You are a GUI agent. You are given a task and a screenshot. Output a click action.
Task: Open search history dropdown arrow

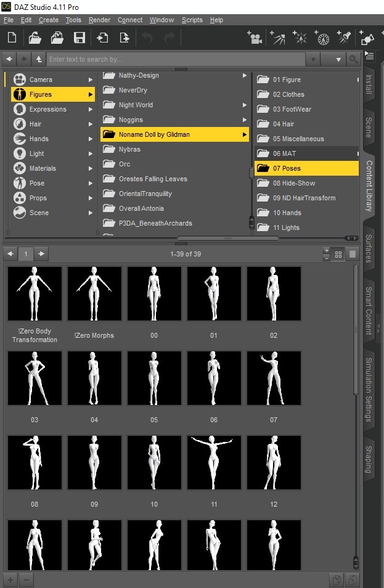tap(313, 59)
